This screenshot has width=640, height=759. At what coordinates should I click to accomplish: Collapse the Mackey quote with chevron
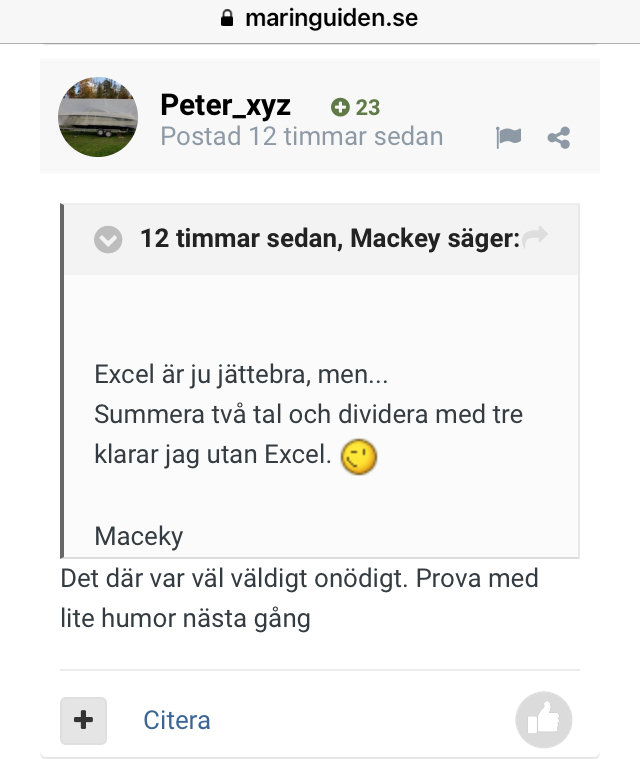click(108, 239)
